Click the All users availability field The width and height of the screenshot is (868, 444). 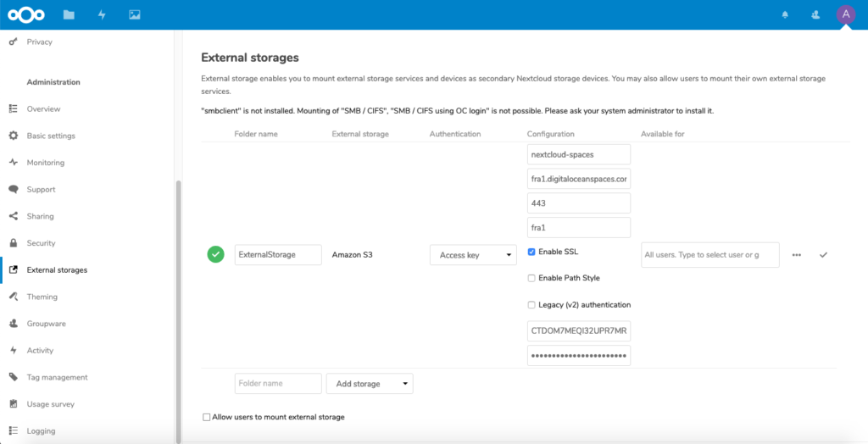(x=710, y=255)
